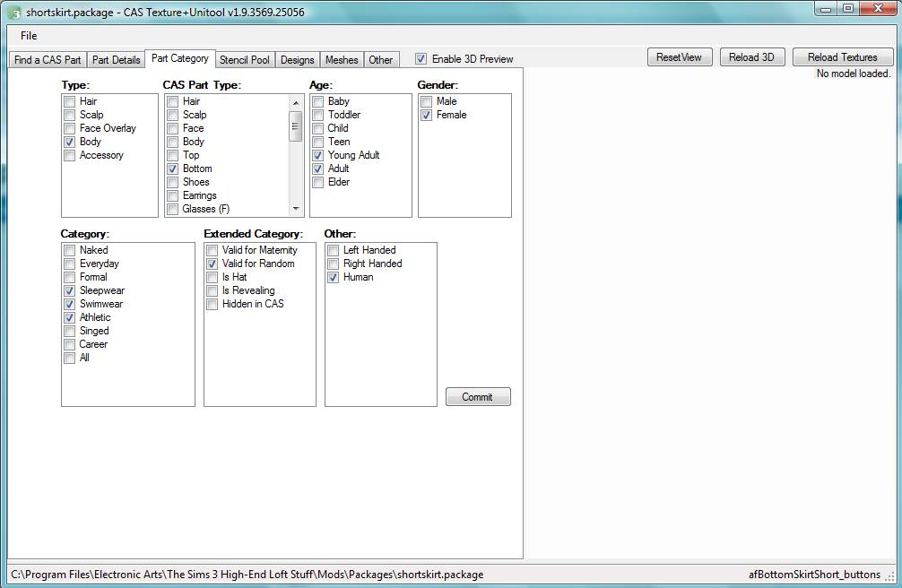Open the Part Details tab

[117, 60]
